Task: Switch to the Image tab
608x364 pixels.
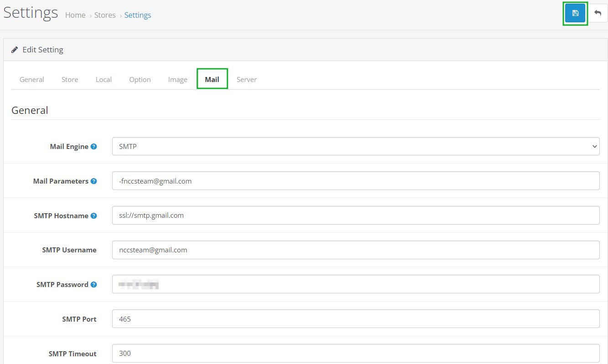Action: 178,79
